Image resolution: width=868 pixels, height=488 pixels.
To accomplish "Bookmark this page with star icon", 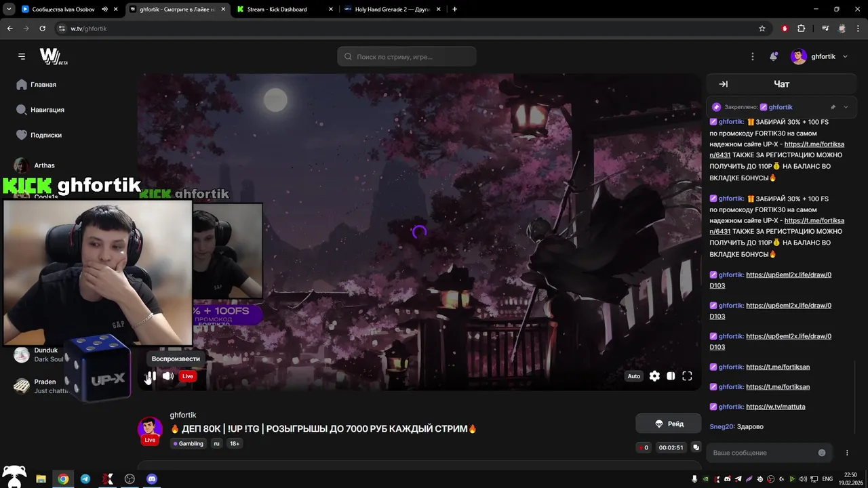I will pos(762,28).
